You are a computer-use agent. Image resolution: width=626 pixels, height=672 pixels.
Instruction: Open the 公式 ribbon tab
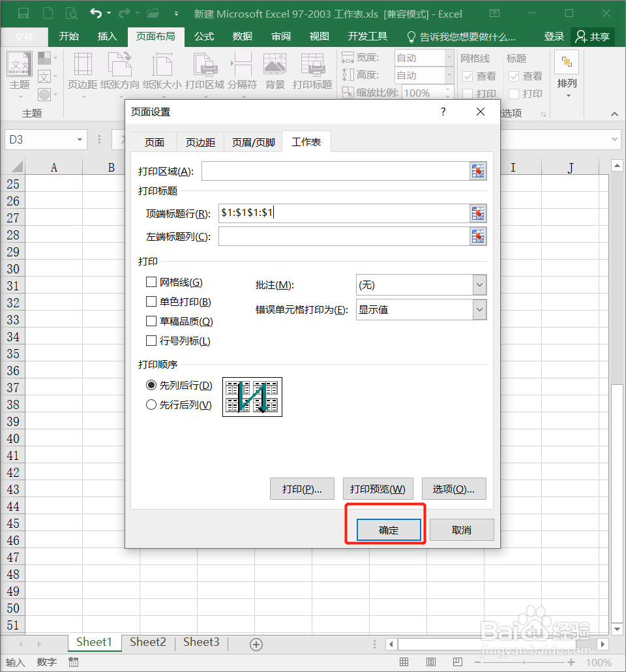[x=203, y=37]
